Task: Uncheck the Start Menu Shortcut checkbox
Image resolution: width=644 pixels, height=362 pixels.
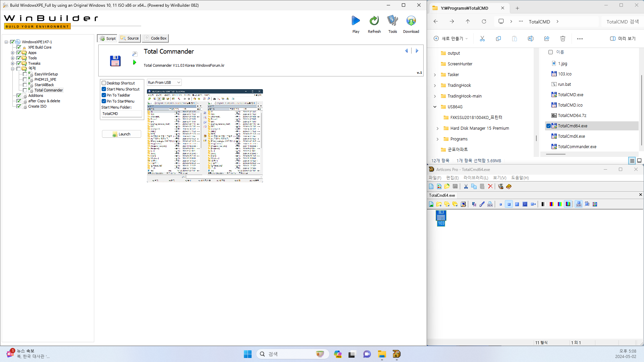Action: click(104, 89)
